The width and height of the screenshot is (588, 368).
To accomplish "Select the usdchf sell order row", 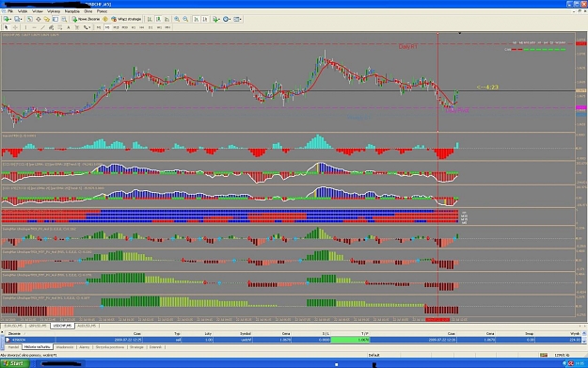I will pyautogui.click(x=294, y=340).
